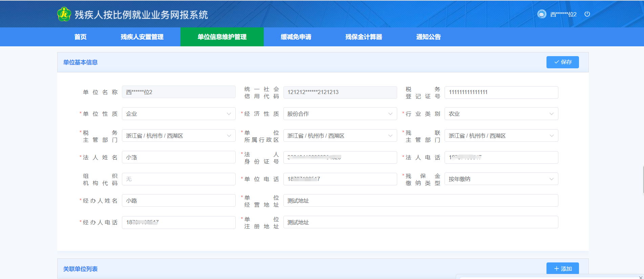644x279 pixels.
Task: Click the system logo emblem icon
Action: point(64,14)
